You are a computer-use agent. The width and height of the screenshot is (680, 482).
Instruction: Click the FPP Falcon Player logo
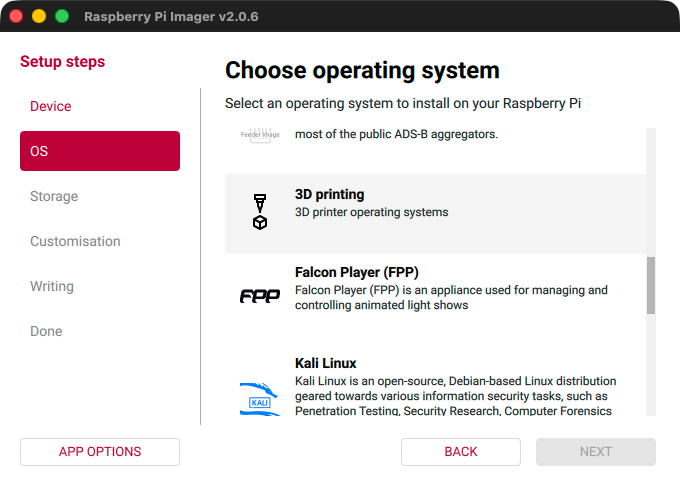(x=260, y=296)
